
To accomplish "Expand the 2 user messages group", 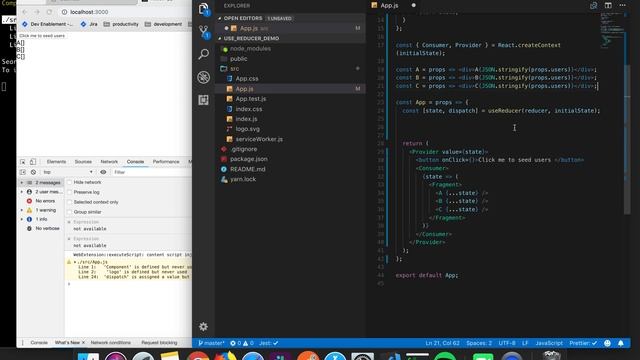I will click(22, 192).
